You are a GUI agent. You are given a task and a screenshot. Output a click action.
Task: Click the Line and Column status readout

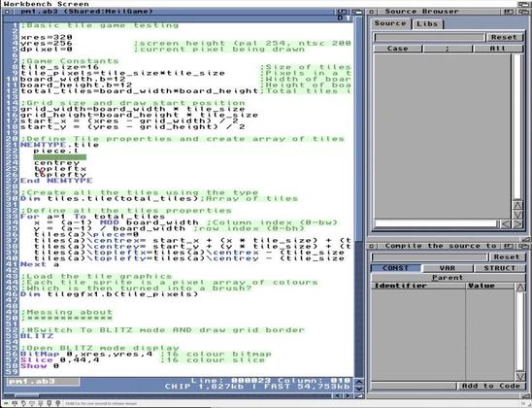click(x=271, y=381)
